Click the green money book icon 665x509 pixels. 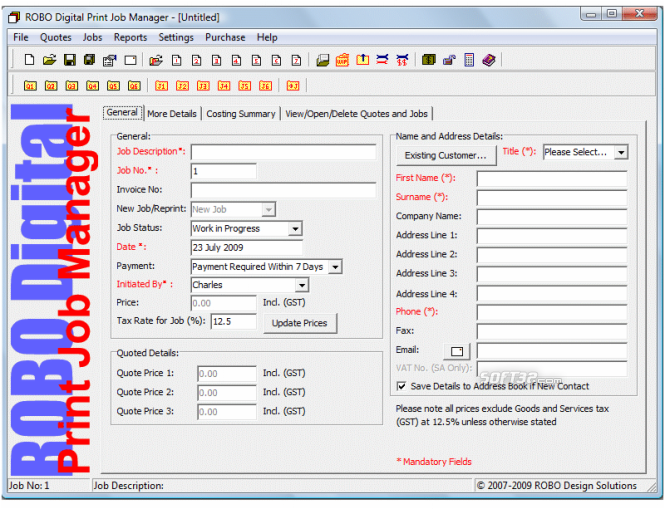pos(428,60)
